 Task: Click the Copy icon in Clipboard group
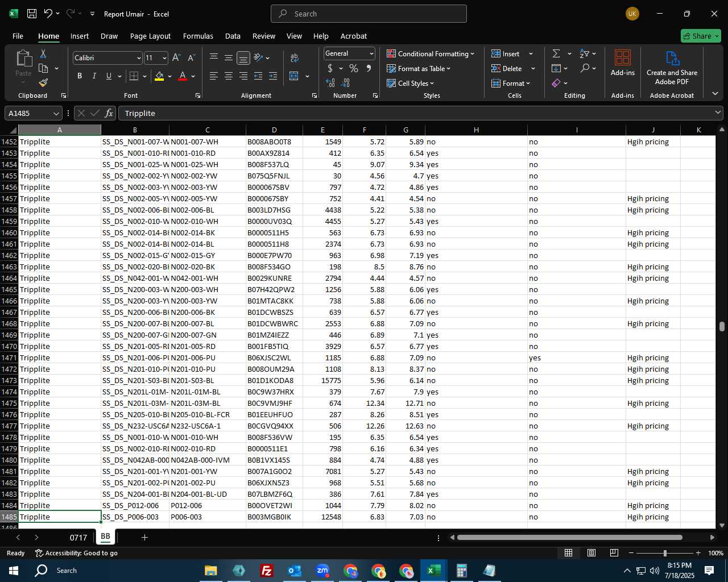tap(43, 68)
